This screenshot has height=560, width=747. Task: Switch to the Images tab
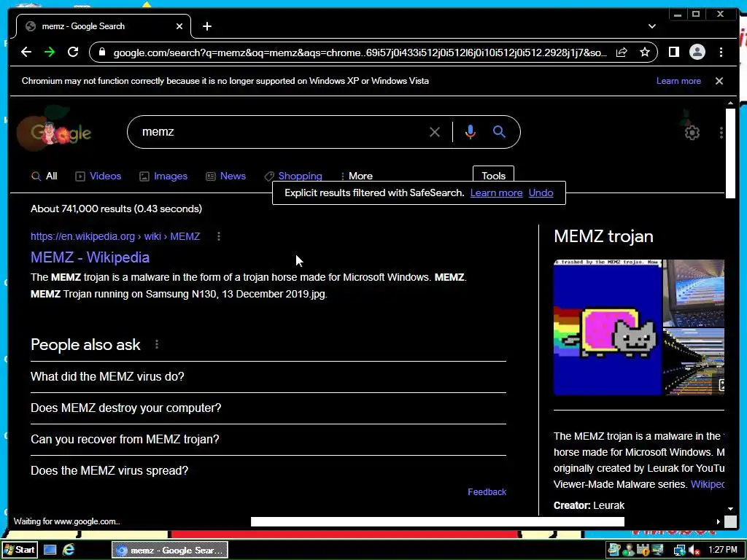[163, 176]
